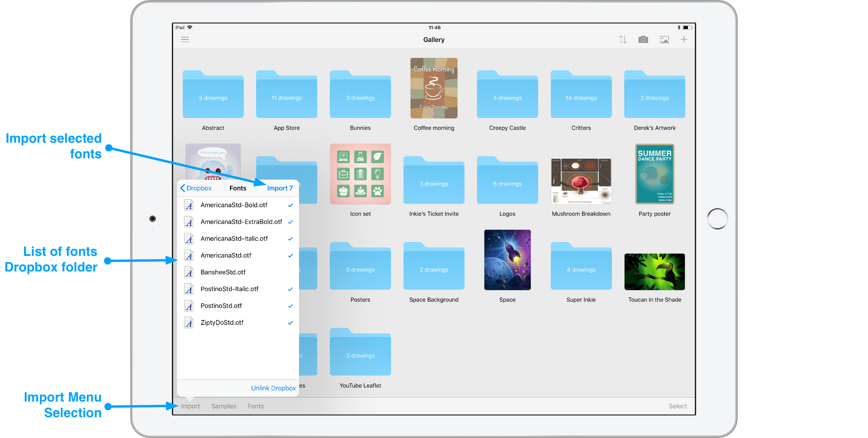Open the Space rocket drawing thumbnail
868x438 pixels.
[507, 260]
